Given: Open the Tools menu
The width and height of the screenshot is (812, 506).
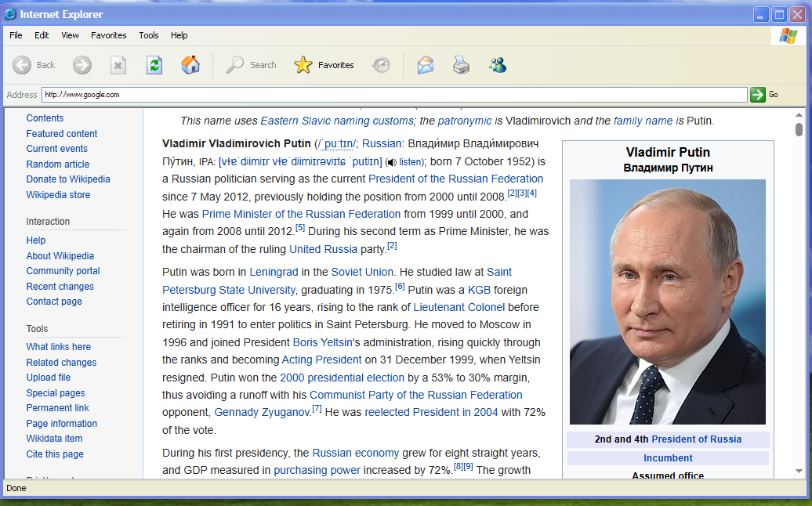Looking at the screenshot, I should click(149, 35).
